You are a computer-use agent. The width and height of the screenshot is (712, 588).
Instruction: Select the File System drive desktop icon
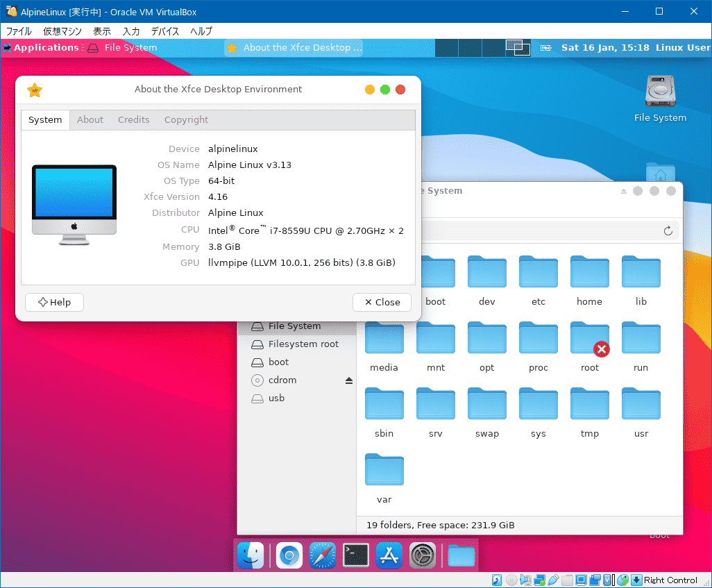click(660, 99)
